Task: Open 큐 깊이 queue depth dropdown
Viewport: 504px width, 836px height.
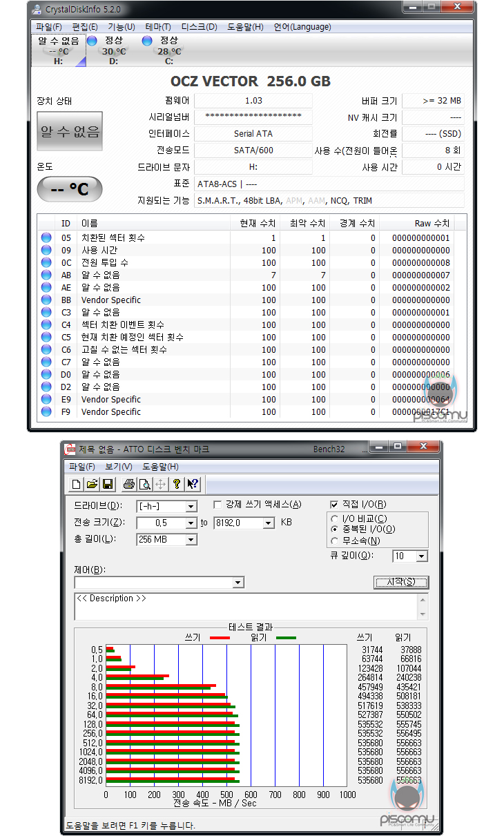Action: point(422,556)
